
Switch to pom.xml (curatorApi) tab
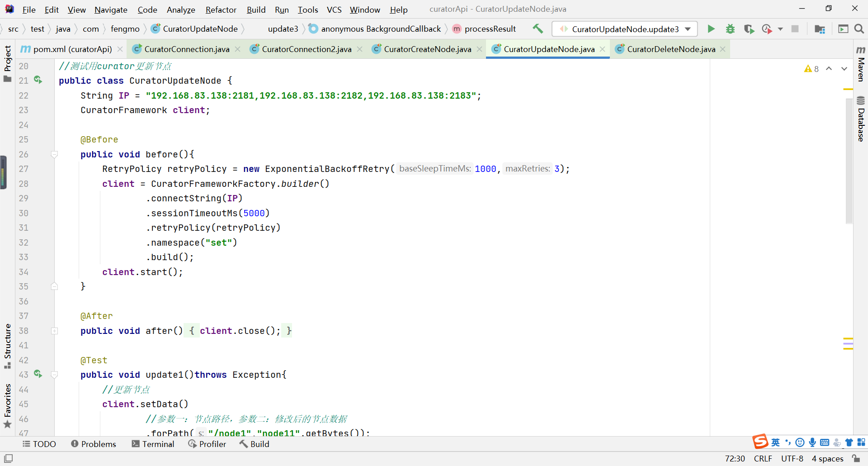pos(72,49)
